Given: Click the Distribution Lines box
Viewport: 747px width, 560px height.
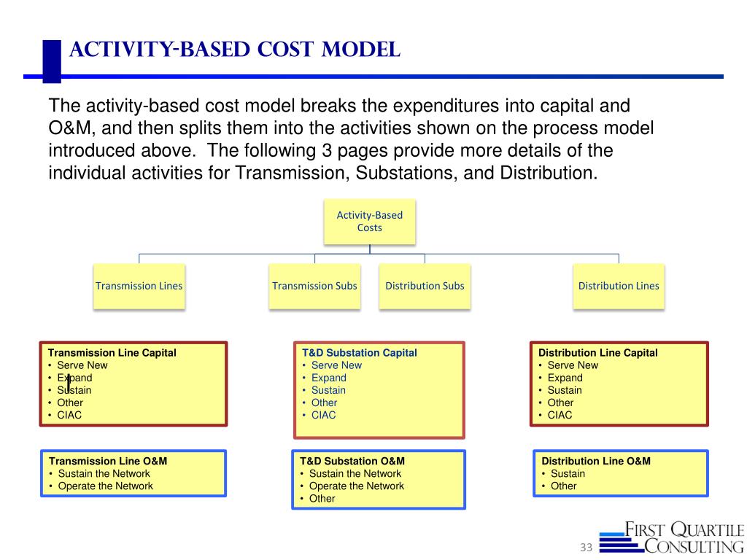Looking at the screenshot, I should coord(619,286).
